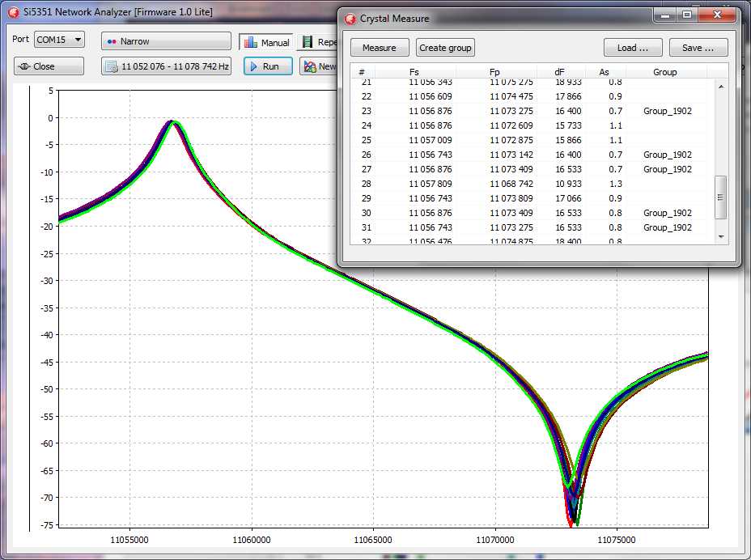Click the Group column header

pos(664,72)
